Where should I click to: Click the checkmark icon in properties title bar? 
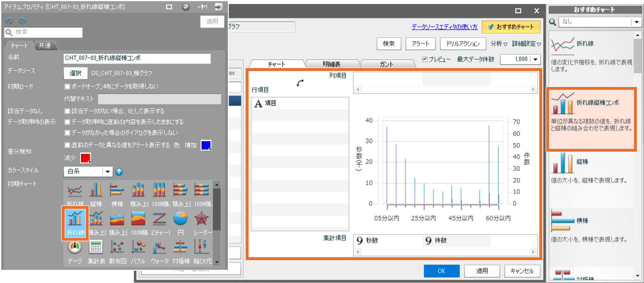tap(185, 7)
